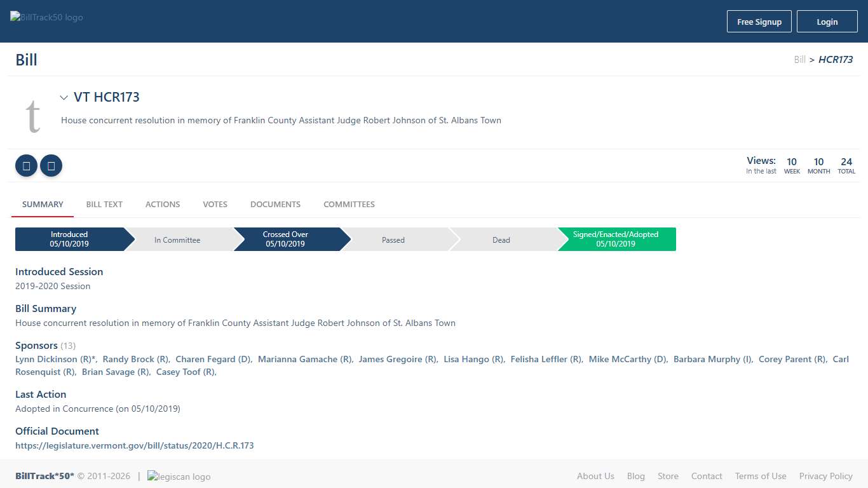Click the Signed/Enacted/Adopted progress step

point(616,240)
